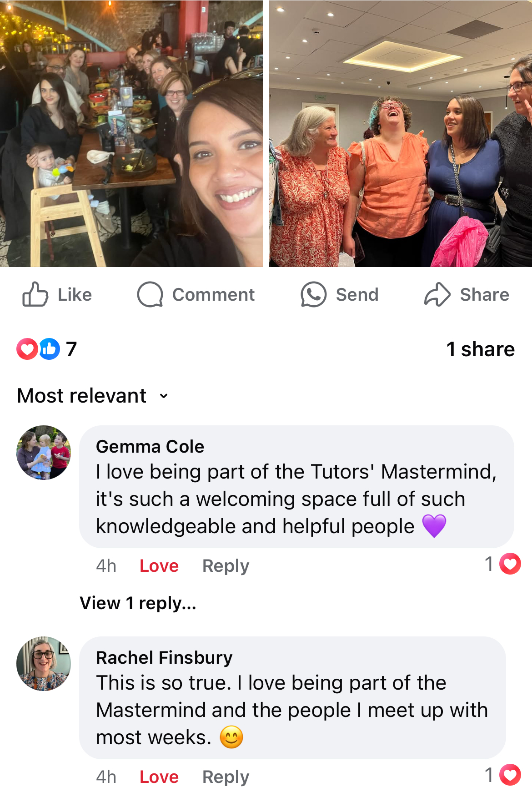Reply to Gemma Cole's comment

pos(226,566)
